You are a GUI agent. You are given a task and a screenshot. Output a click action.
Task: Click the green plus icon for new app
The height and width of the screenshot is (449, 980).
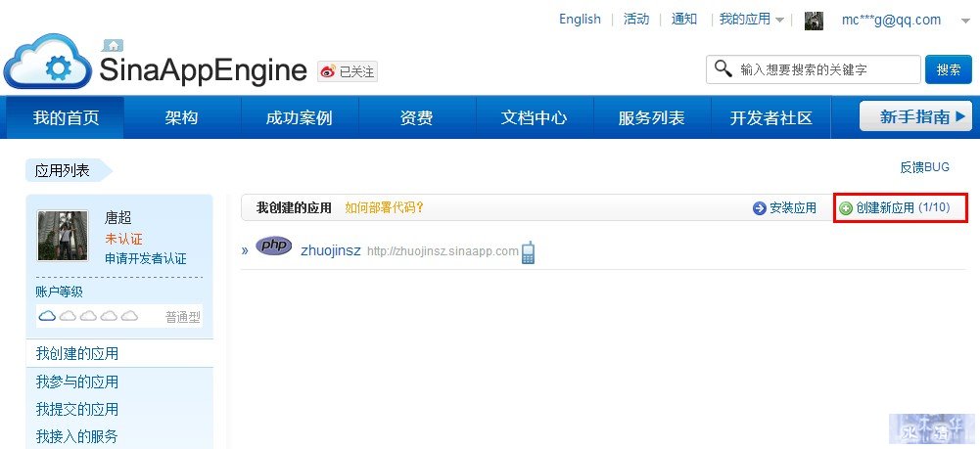click(846, 208)
